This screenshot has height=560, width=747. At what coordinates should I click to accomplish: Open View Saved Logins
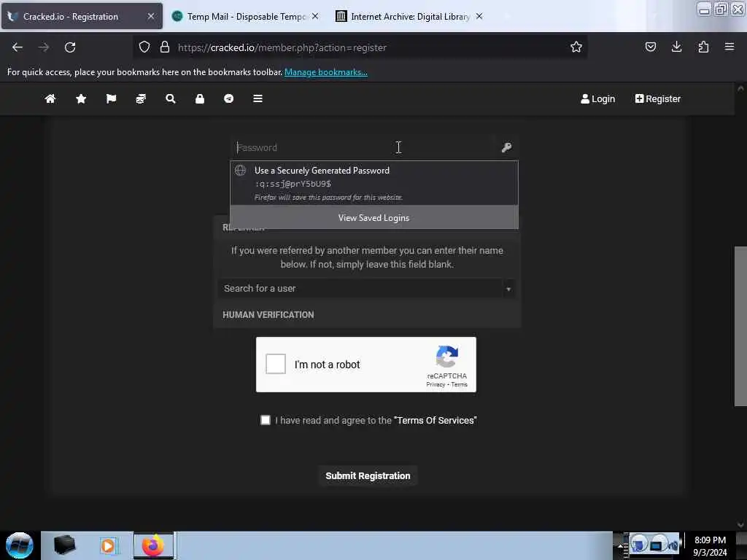click(374, 217)
